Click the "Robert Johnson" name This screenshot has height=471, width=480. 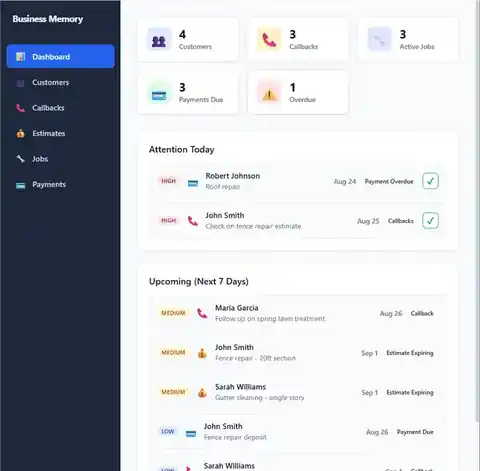[x=233, y=176]
